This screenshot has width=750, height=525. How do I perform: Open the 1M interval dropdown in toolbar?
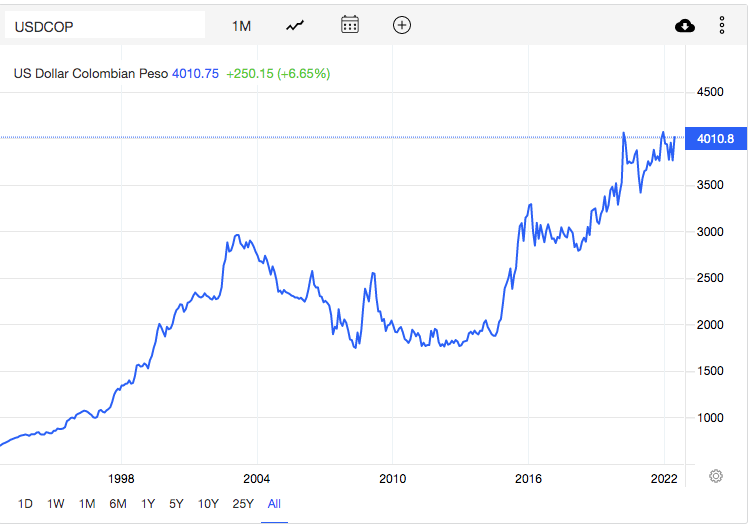(x=242, y=26)
